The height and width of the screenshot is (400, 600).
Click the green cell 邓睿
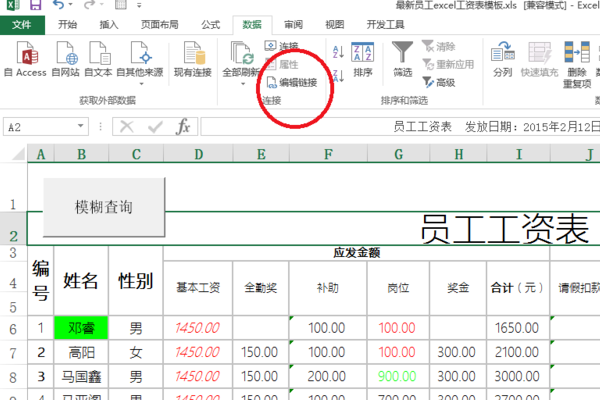[81, 328]
